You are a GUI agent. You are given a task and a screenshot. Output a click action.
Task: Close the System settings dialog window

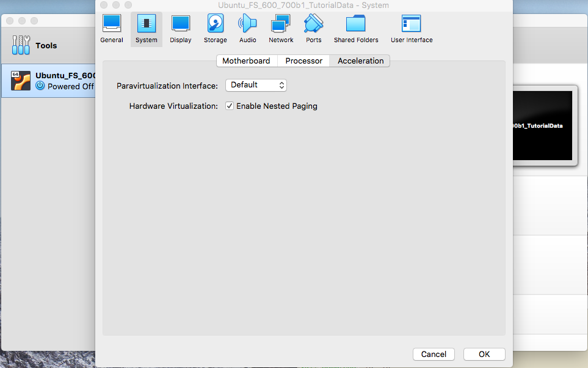103,5
